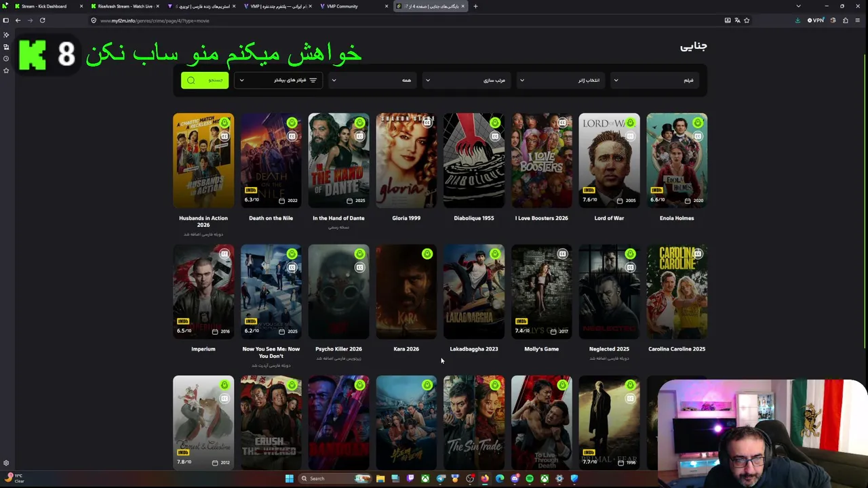This screenshot has width=868, height=488.
Task: Open the Husbands in Action 2026 title link
Action: click(203, 221)
